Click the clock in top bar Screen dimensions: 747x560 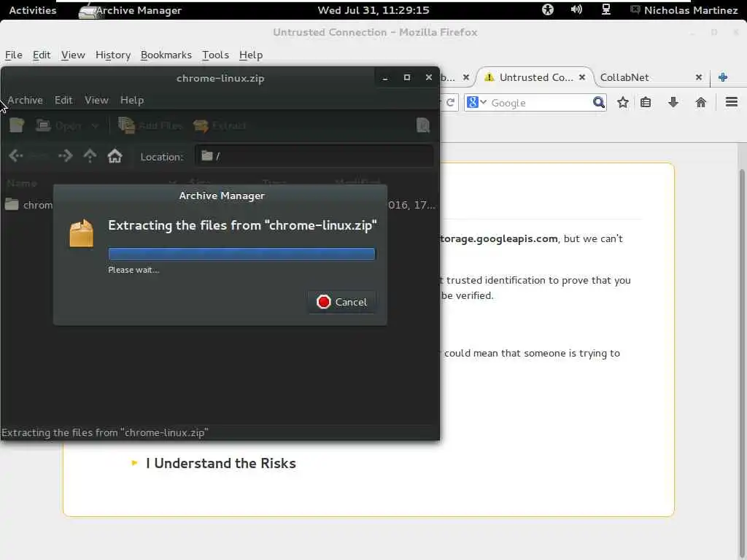[373, 10]
